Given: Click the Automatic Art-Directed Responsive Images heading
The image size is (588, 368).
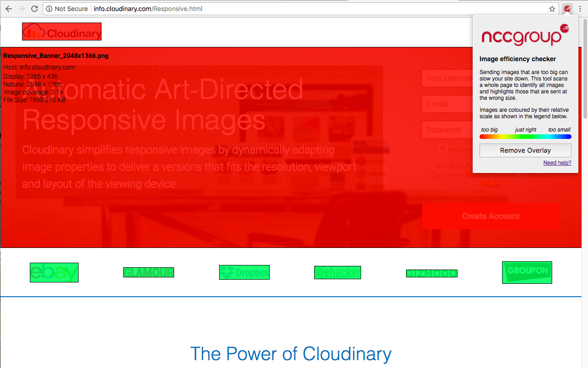Looking at the screenshot, I should coord(163,104).
